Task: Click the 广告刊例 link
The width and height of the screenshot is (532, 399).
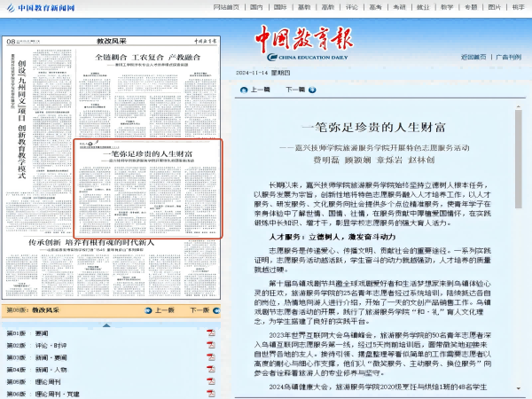Action: click(508, 57)
